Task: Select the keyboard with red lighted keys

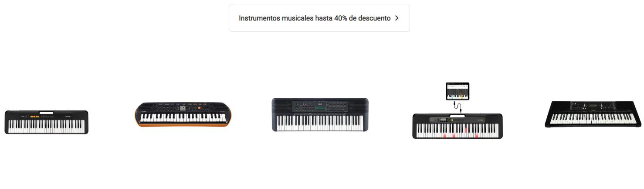Action: coord(458,126)
